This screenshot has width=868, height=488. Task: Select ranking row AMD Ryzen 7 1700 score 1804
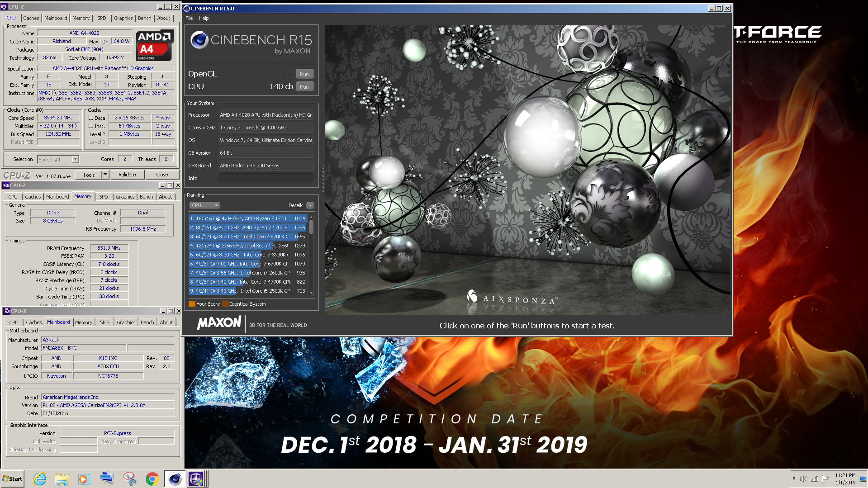248,218
